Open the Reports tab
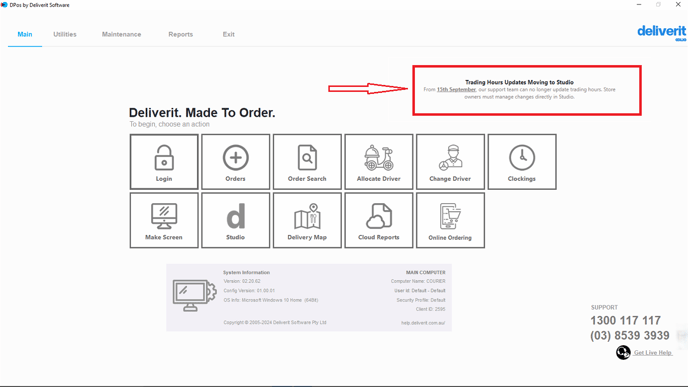 (x=181, y=34)
